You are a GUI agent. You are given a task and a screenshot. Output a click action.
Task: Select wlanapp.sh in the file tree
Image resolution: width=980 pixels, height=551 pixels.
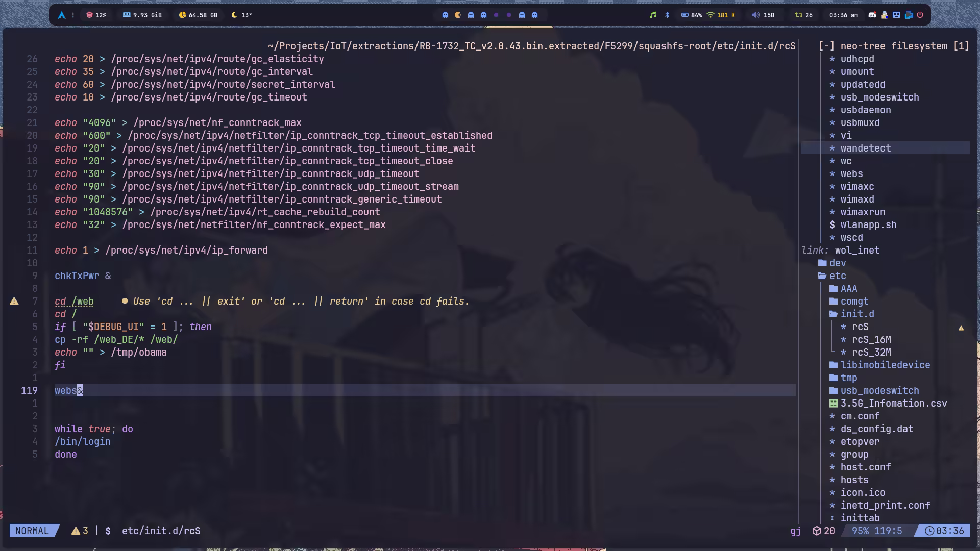(868, 225)
